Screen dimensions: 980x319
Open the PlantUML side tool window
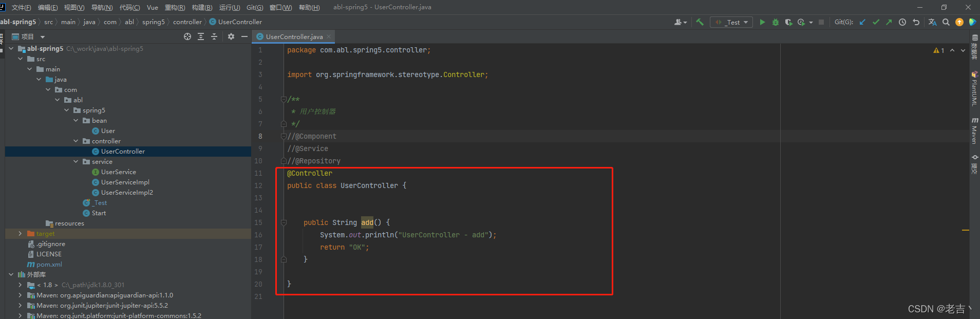point(974,88)
